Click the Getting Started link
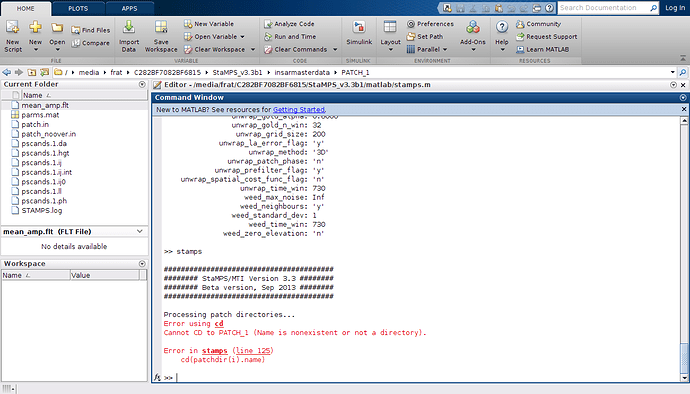This screenshot has height=394, width=690. pos(299,110)
